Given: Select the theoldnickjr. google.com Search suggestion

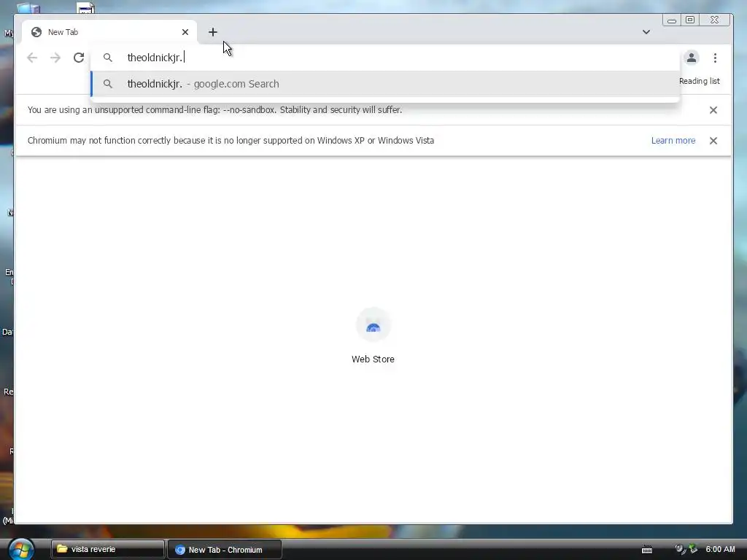Looking at the screenshot, I should click(x=385, y=84).
